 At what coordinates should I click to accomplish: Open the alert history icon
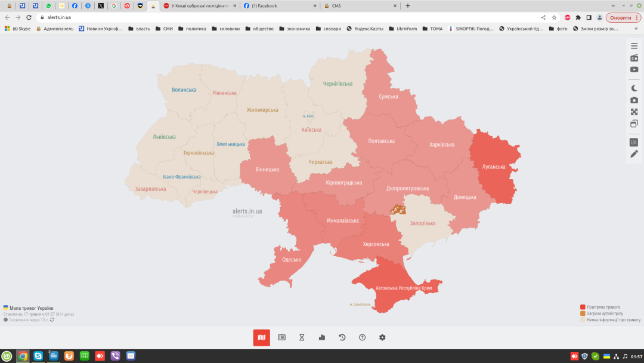(x=342, y=337)
